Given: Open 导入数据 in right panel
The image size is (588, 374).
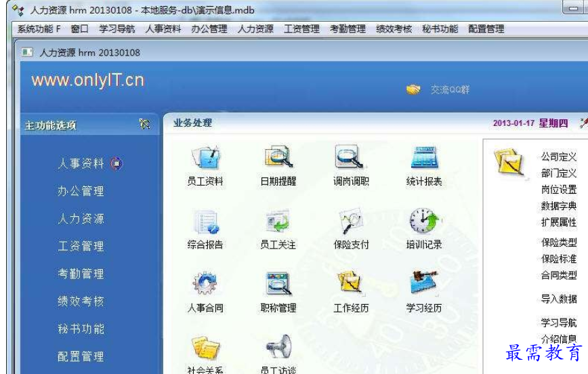Looking at the screenshot, I should click(x=558, y=299).
